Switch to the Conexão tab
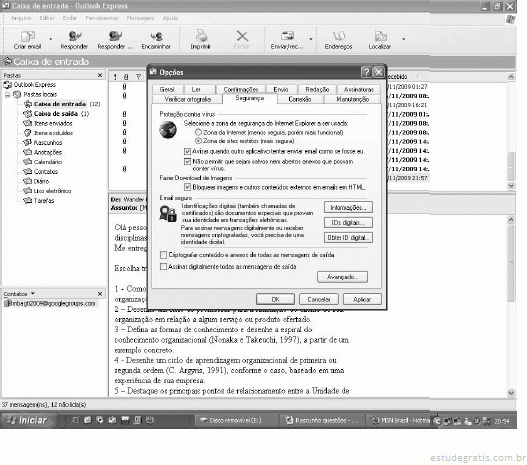This screenshot has width=527, height=465. click(x=300, y=99)
